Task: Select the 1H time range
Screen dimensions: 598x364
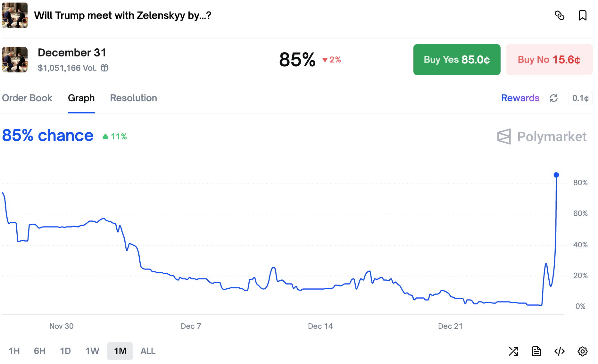Action: click(14, 351)
